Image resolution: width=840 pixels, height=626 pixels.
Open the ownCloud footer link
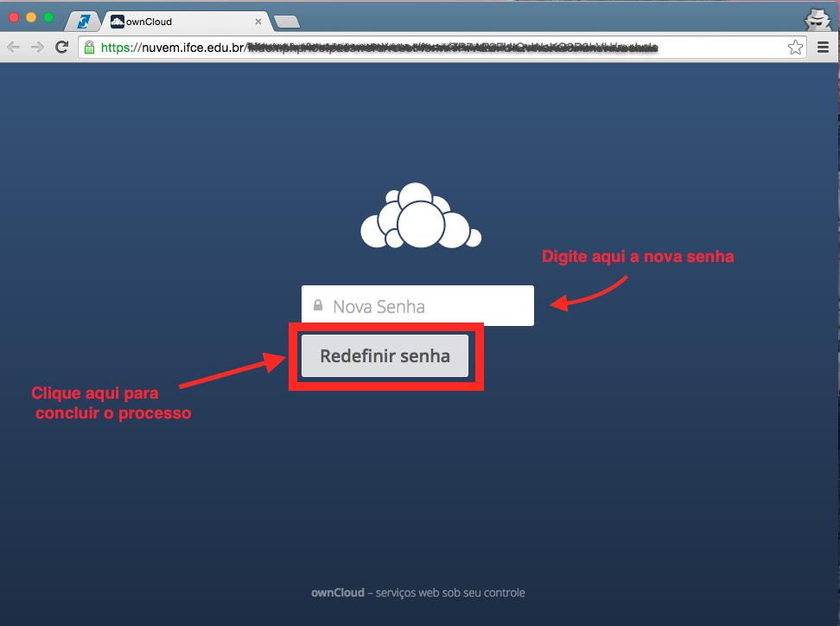click(x=338, y=593)
